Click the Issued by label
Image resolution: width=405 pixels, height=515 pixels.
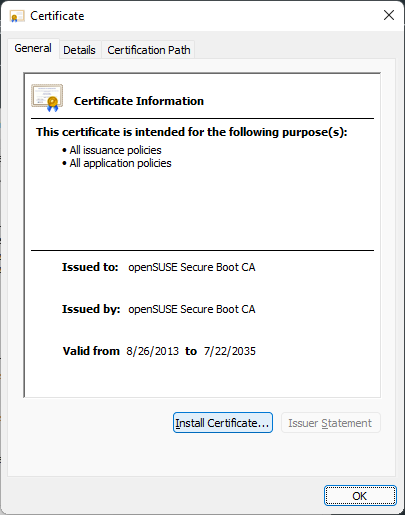click(x=91, y=309)
